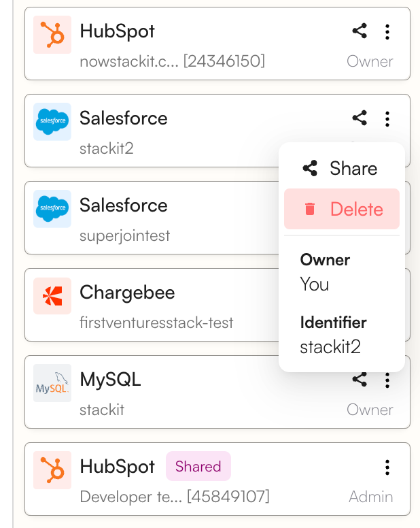Viewport: 420px width, 528px height.
Task: Click the 'firstventuresstack-test' subtitle text
Action: pos(156,323)
